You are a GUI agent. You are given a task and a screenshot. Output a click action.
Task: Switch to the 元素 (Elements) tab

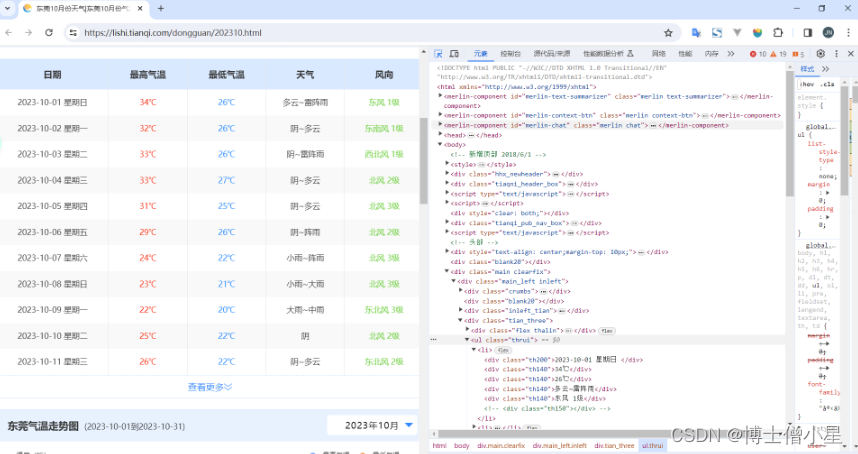tap(480, 54)
